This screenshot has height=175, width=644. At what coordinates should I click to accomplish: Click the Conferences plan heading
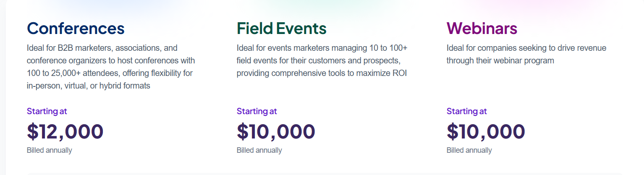click(x=76, y=29)
